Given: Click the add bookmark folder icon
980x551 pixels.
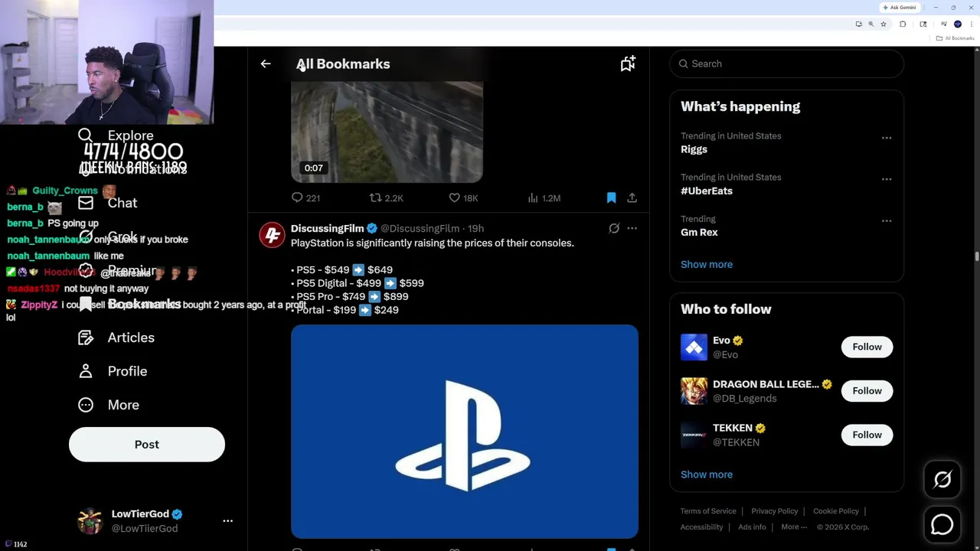Looking at the screenshot, I should click(628, 64).
